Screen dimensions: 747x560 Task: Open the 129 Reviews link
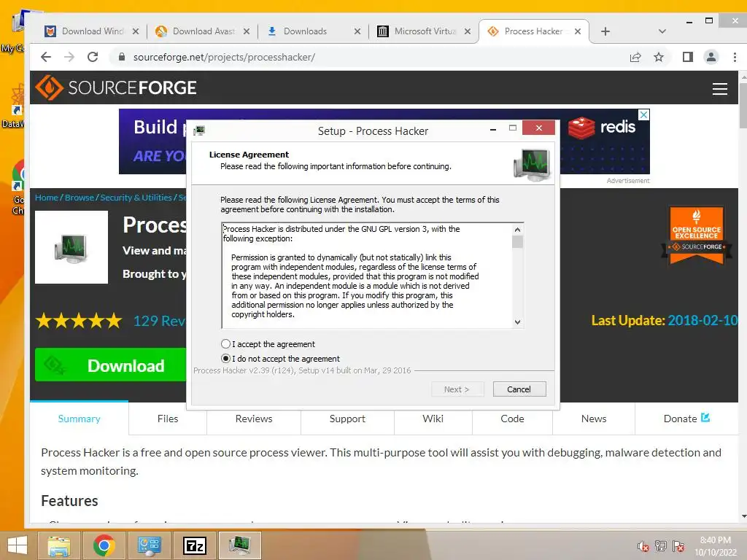coord(159,321)
